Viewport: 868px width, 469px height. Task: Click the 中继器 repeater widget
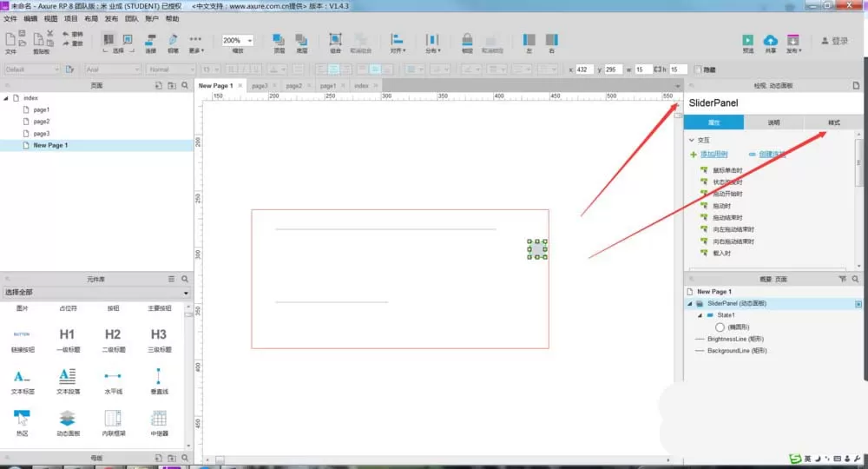tap(159, 423)
